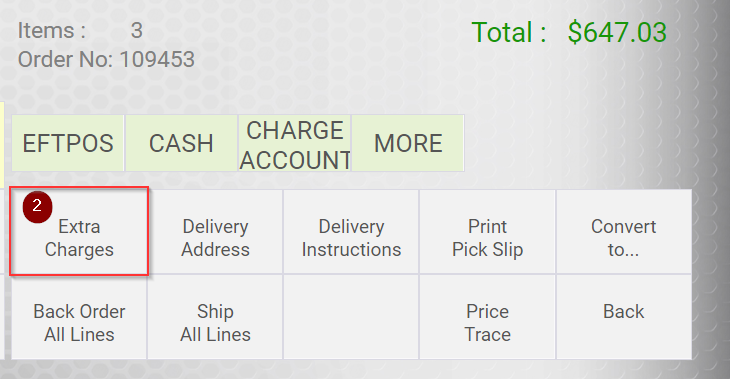Run a Price Trace
730x379 pixels.
point(487,317)
